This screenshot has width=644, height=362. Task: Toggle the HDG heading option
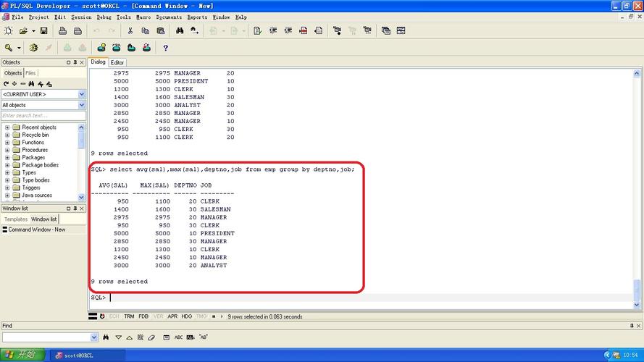click(x=186, y=316)
